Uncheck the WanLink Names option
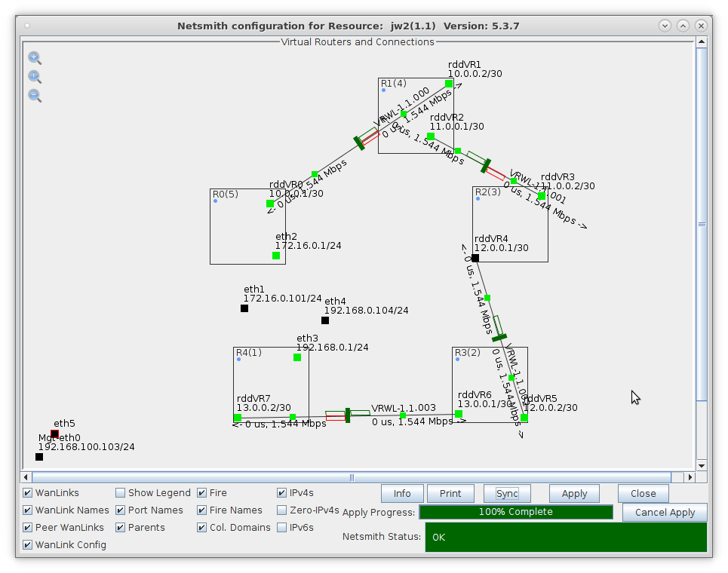Viewport: 728px width, 573px height. (x=28, y=510)
